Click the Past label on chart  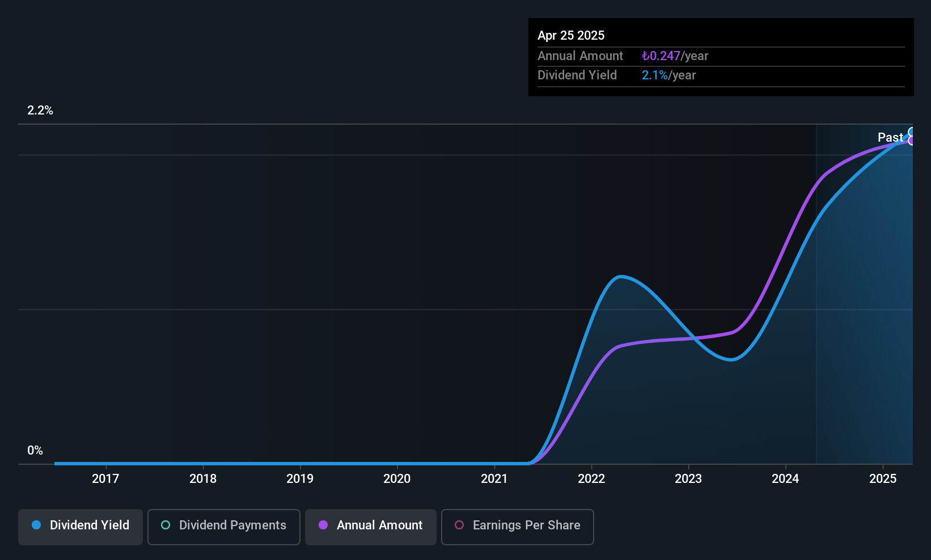coord(890,137)
